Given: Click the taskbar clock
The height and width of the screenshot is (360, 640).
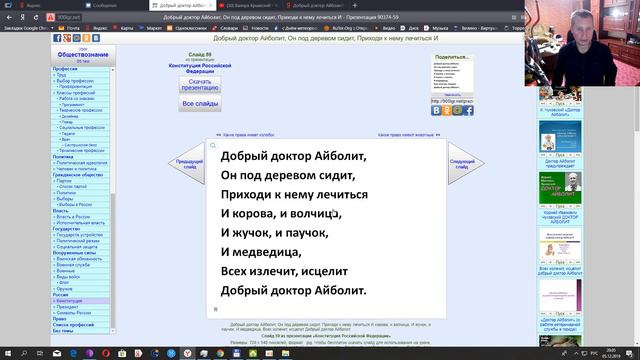Looking at the screenshot, I should (611, 353).
